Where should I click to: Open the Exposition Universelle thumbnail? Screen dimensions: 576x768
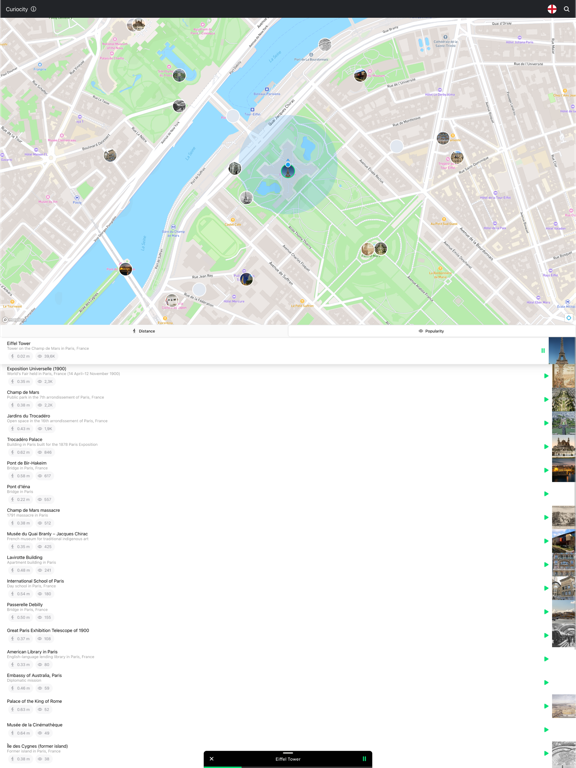coord(564,376)
